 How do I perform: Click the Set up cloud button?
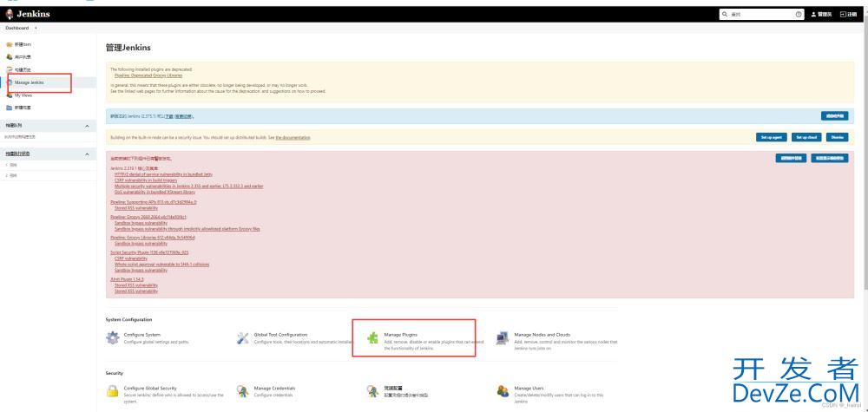point(806,137)
